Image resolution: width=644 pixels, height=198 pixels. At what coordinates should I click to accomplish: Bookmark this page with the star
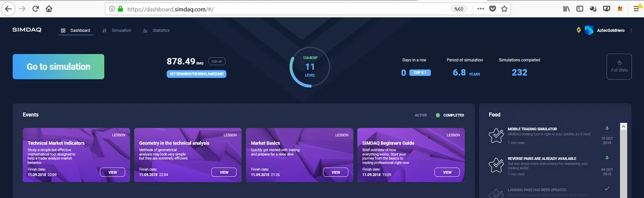click(504, 9)
